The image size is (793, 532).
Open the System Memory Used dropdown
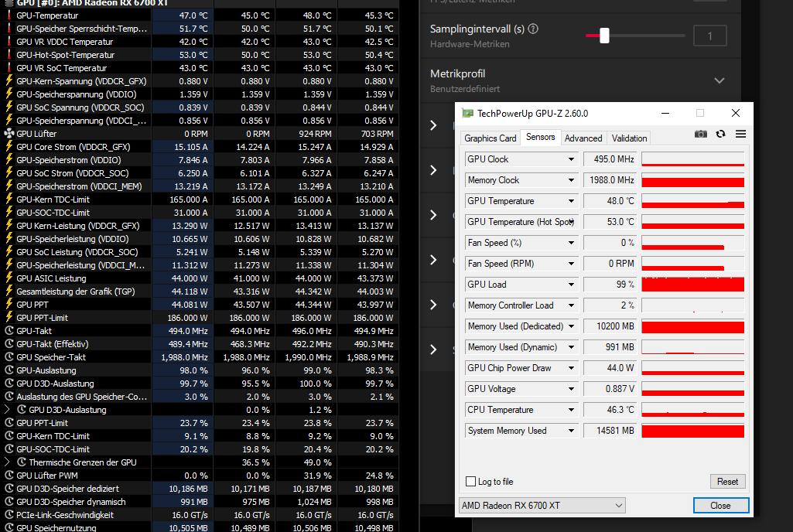coord(571,431)
